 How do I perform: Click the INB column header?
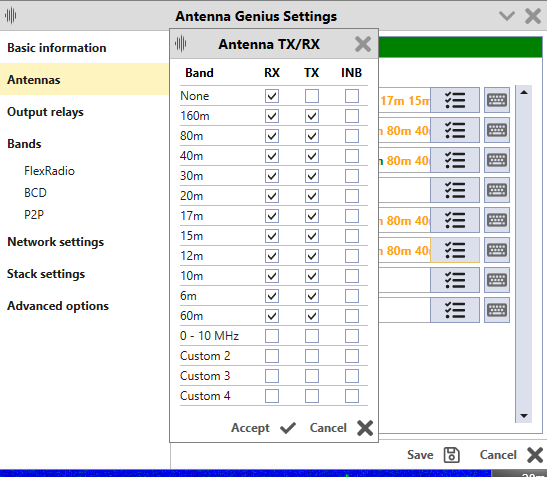[352, 73]
